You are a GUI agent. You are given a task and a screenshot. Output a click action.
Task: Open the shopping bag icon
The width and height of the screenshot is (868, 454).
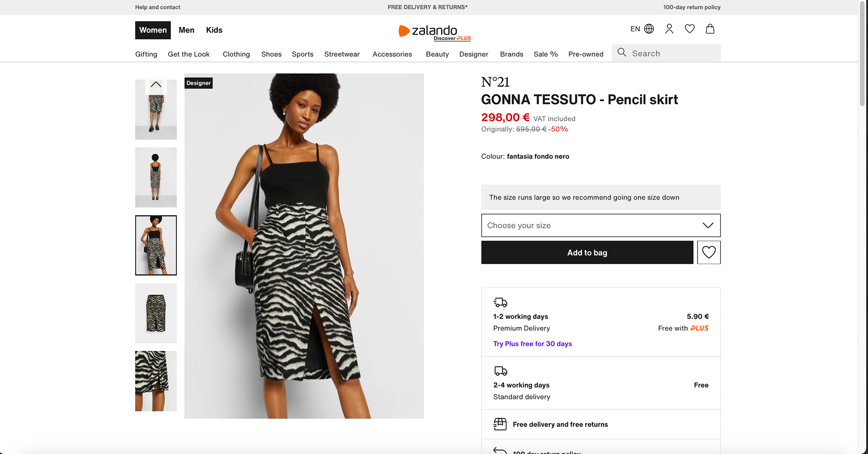(710, 29)
